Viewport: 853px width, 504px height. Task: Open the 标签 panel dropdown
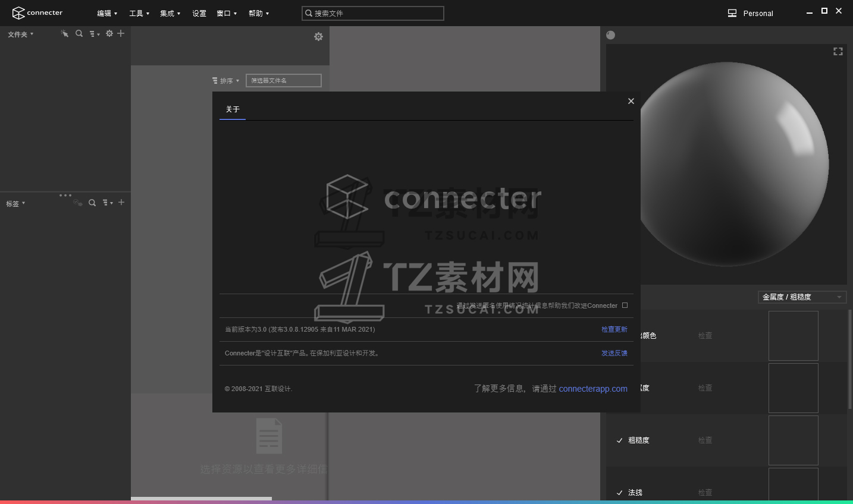tap(16, 203)
